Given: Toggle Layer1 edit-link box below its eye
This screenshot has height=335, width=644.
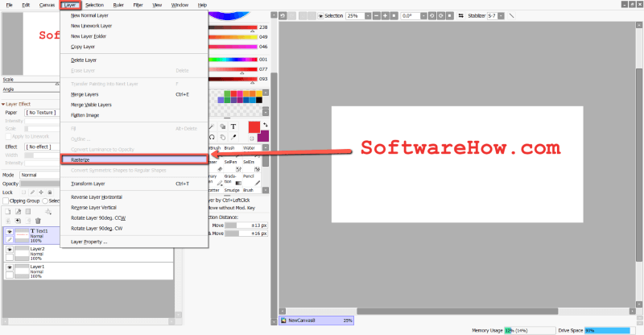Looking at the screenshot, I should 10,275.
